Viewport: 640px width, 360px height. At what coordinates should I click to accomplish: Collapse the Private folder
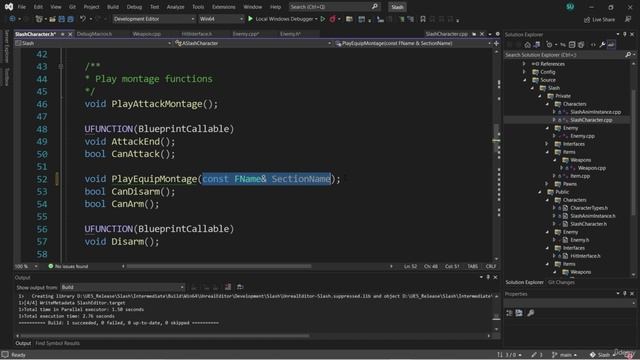coord(540,96)
